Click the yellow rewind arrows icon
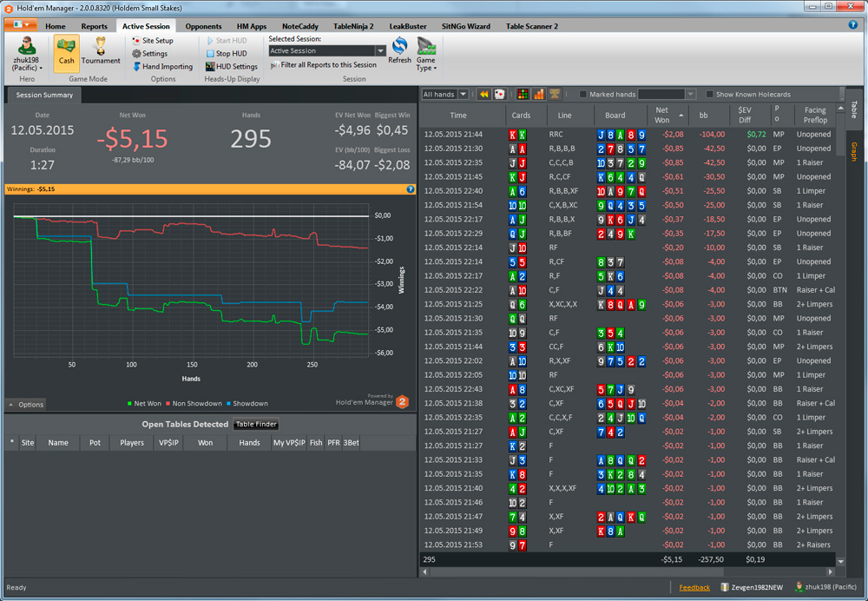 [x=483, y=94]
